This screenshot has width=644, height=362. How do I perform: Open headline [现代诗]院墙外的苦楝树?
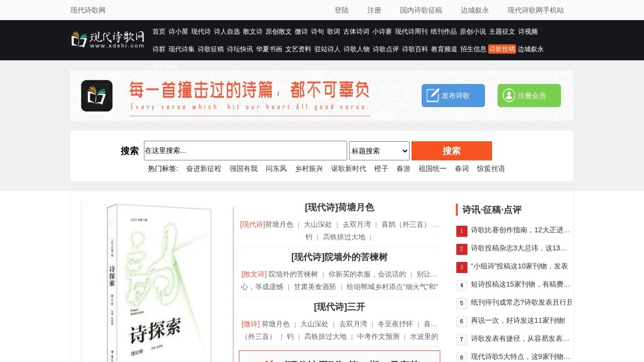pos(340,257)
